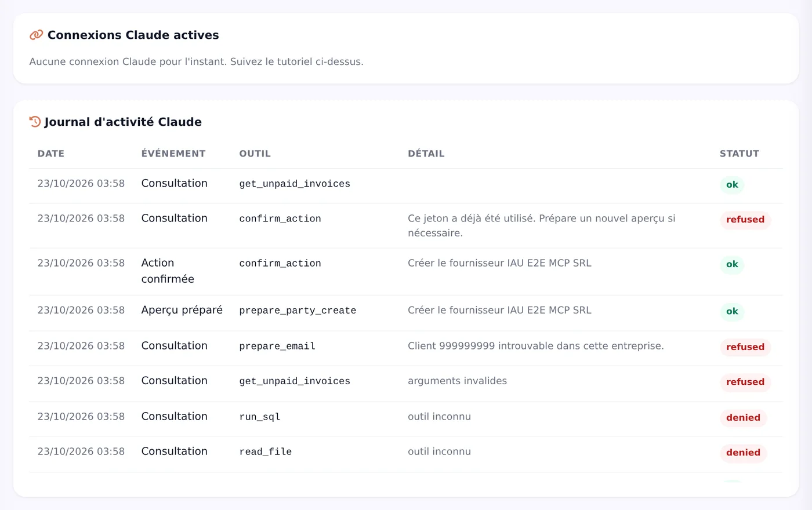Click "outil inconnu" in the read_file row
The width and height of the screenshot is (812, 510).
click(440, 451)
